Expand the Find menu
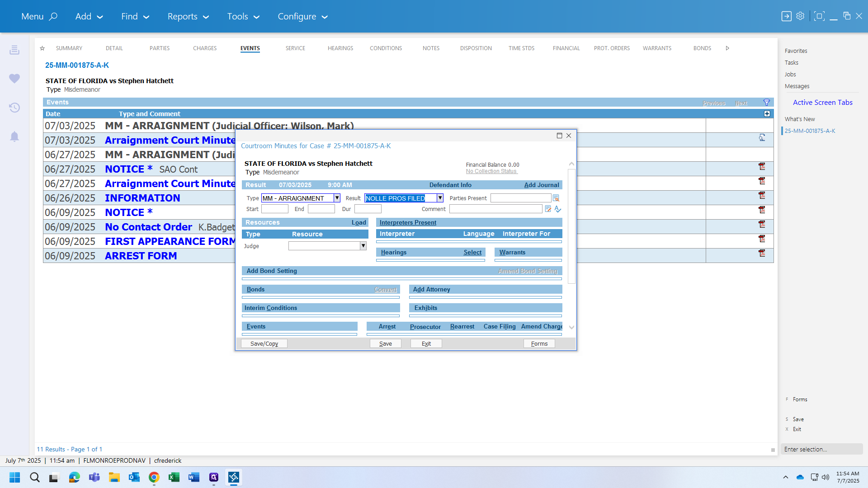Screen dimensions: 868x488 135,16
